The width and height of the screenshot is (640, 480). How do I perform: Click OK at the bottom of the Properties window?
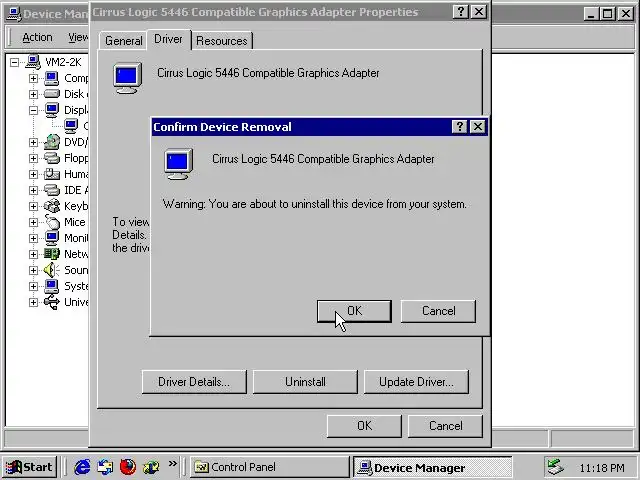[x=364, y=426]
